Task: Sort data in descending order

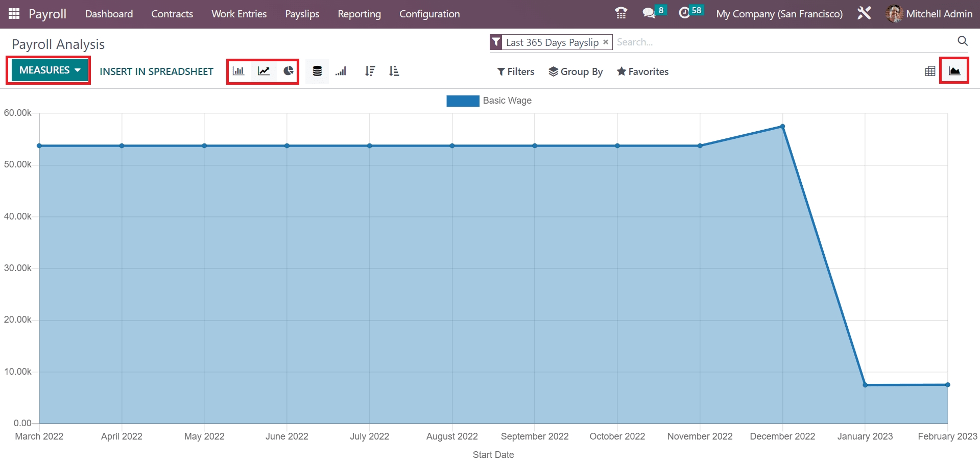Action: pyautogui.click(x=370, y=71)
